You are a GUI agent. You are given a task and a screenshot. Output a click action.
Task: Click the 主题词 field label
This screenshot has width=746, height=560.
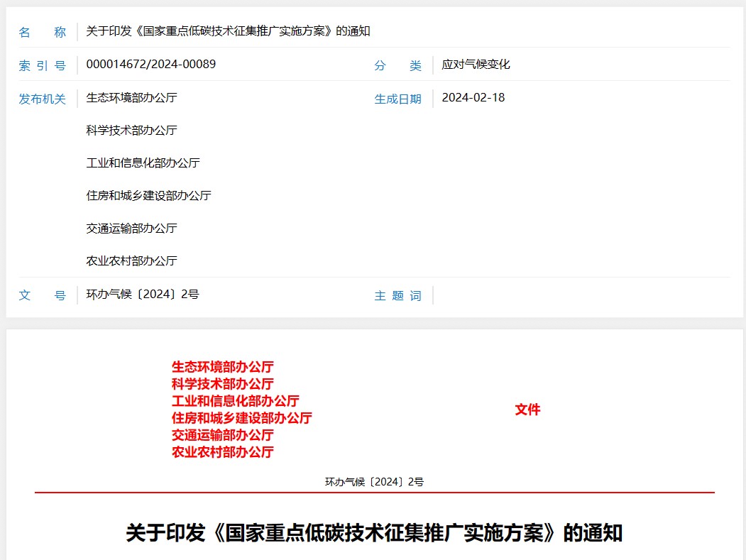coord(397,295)
